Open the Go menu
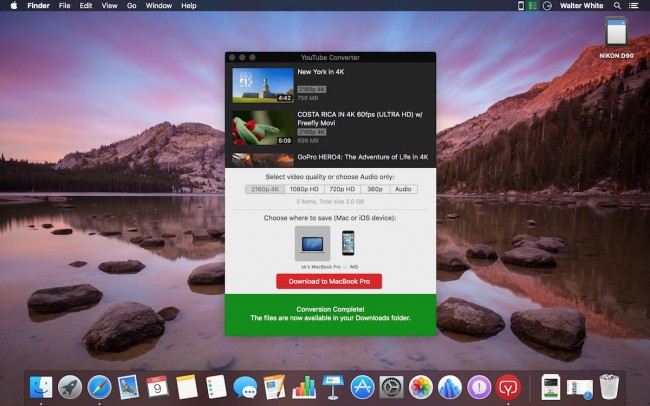The width and height of the screenshot is (650, 406). (131, 5)
